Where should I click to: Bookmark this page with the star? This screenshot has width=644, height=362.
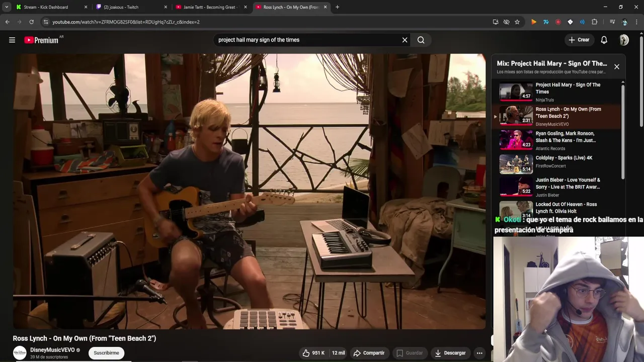(517, 22)
